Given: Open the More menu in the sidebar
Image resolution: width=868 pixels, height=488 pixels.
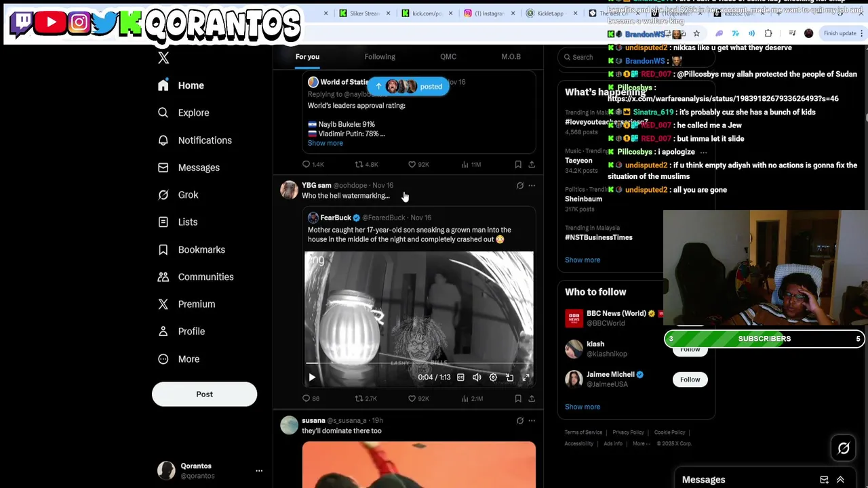Looking at the screenshot, I should click(179, 359).
